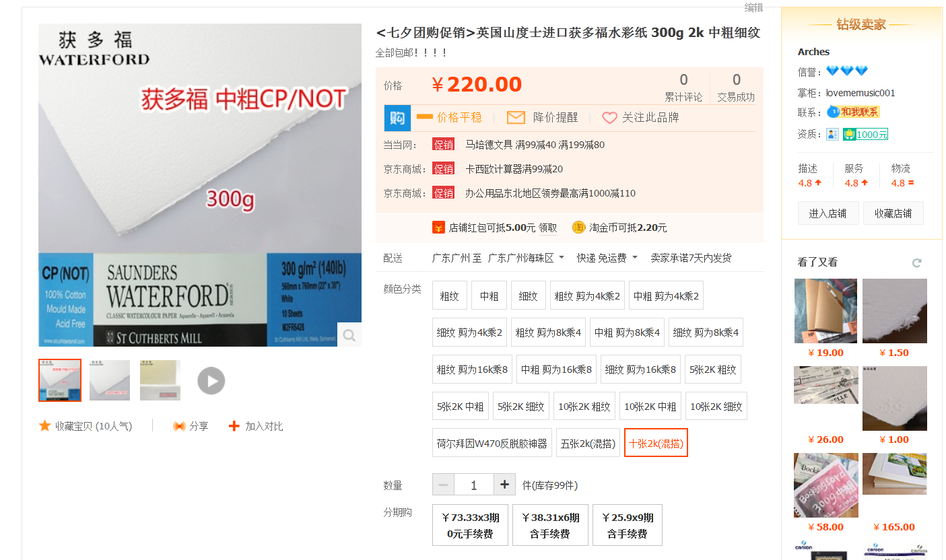Choose the ¥25.9x9期 installment plan
This screenshot has width=946, height=560.
pos(628,525)
